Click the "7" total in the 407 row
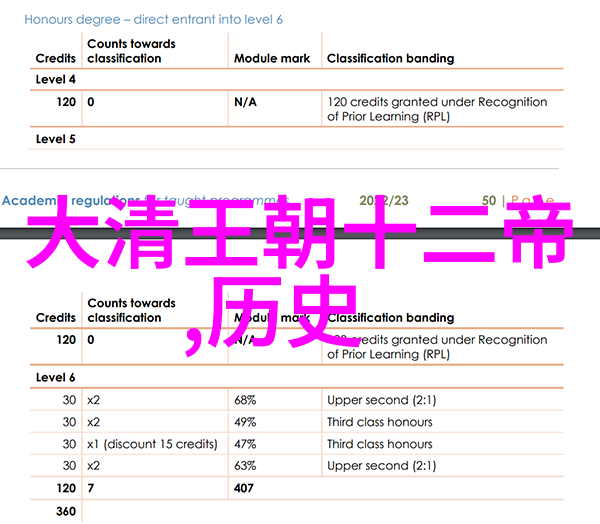This screenshot has width=600, height=524. (x=90, y=488)
